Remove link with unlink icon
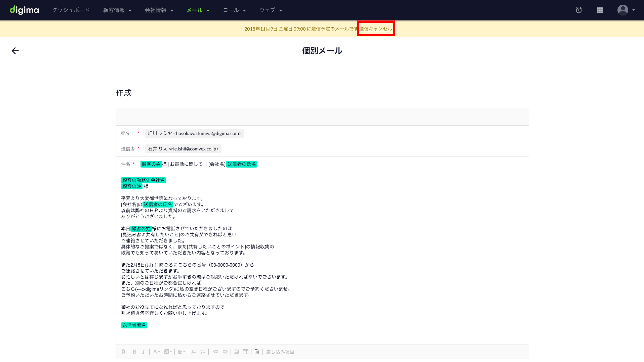 (x=225, y=352)
